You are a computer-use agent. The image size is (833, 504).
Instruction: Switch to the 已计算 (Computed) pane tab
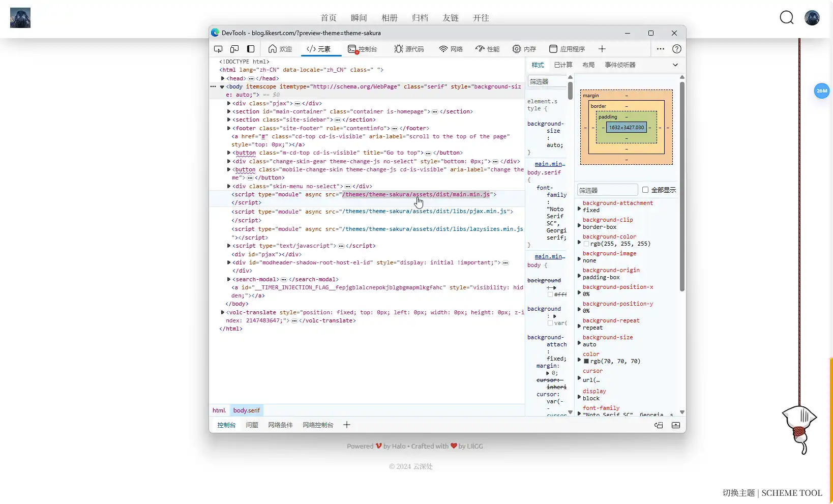point(563,65)
